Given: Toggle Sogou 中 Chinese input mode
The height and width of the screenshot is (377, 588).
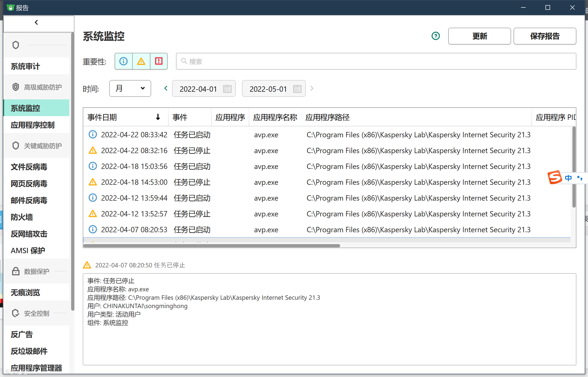Looking at the screenshot, I should (568, 178).
